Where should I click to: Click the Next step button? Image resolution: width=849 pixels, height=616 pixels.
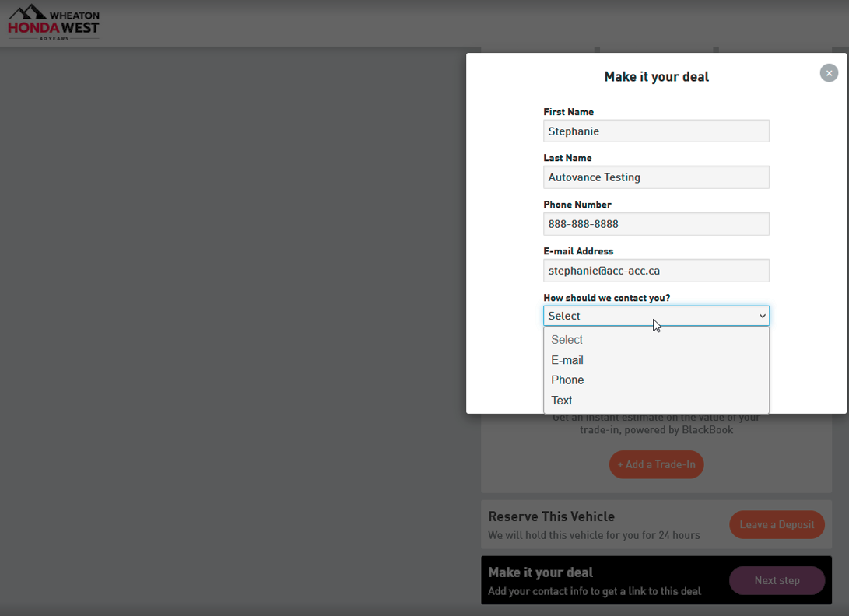[x=777, y=580]
